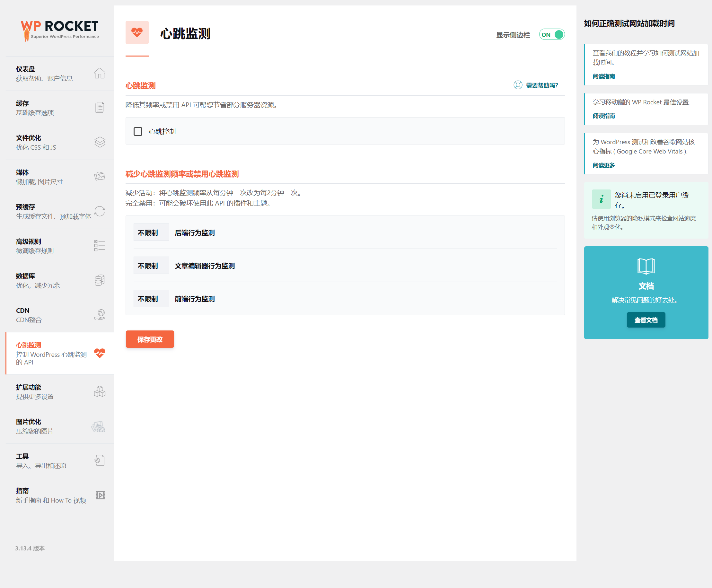Open 不限制 dropdown for 文章编辑器行为监测
Image resolution: width=712 pixels, height=588 pixels.
(151, 266)
